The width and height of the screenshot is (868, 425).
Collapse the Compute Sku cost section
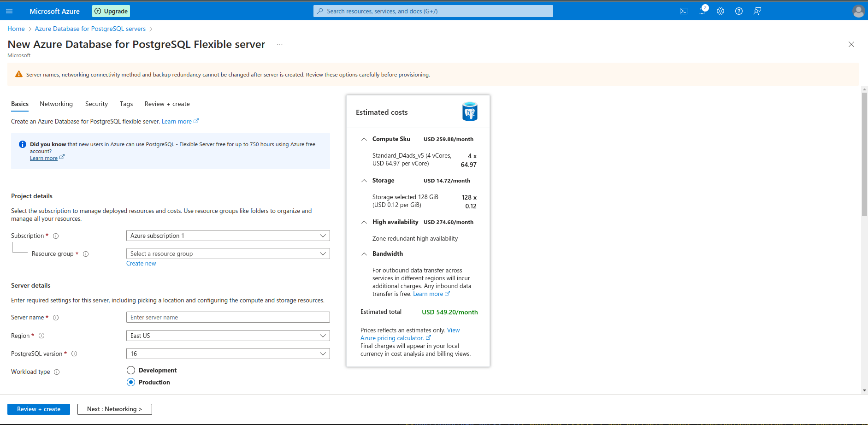pyautogui.click(x=364, y=139)
